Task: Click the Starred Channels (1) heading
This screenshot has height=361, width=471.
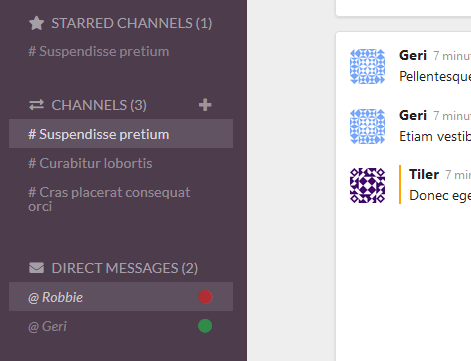Action: [x=132, y=23]
